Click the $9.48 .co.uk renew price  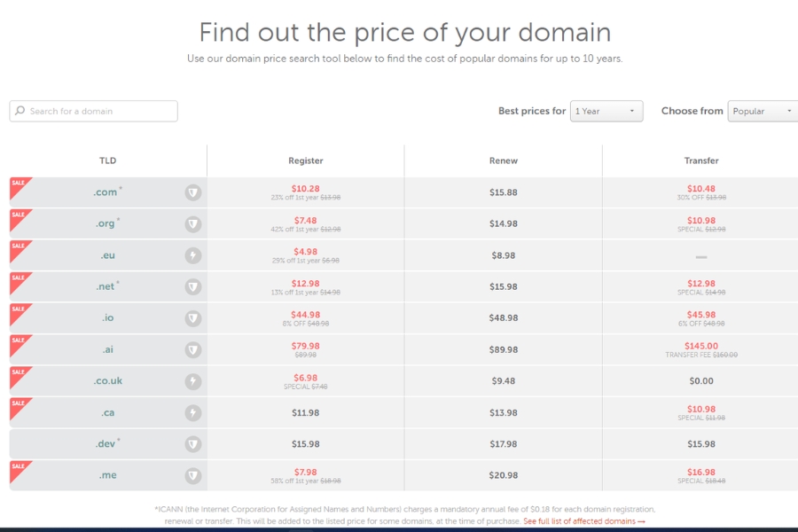pos(504,380)
